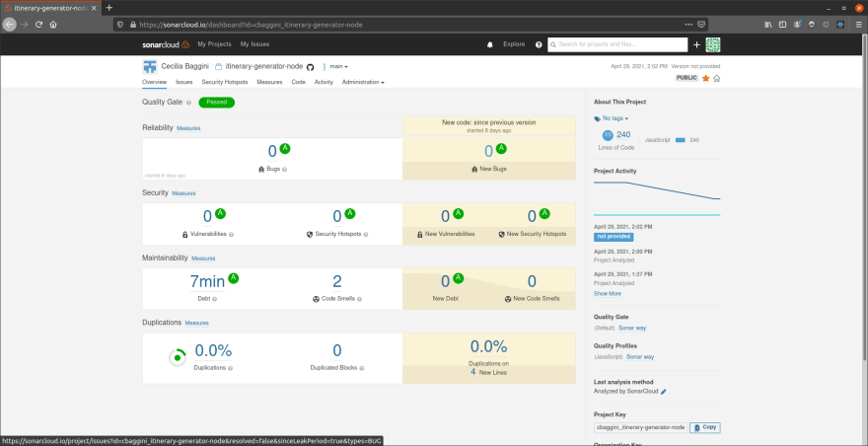Click the browser address bar URL
868x446 pixels.
click(x=252, y=25)
